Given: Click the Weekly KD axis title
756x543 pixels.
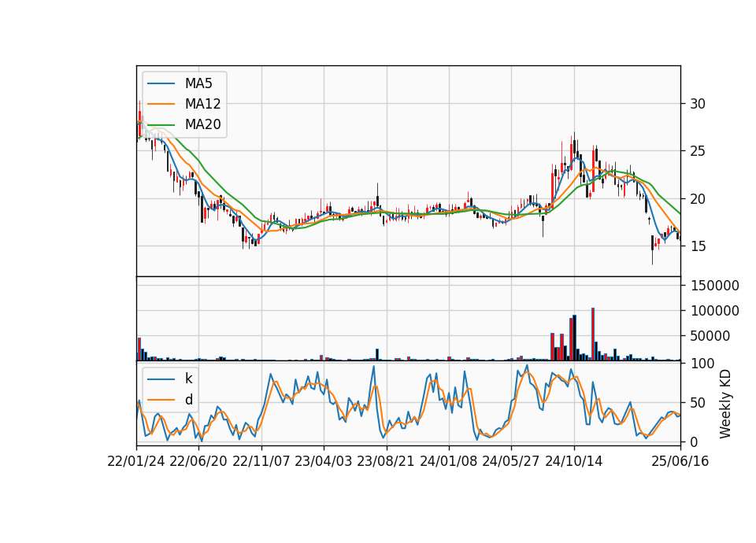Looking at the screenshot, I should tap(725, 404).
